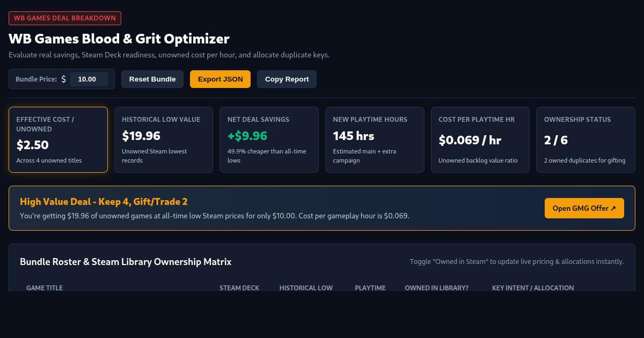Screen dimensions: 644x338
Task: Click the Toggle 'Owned in Steam' hint text
Action: [x=517, y=262]
